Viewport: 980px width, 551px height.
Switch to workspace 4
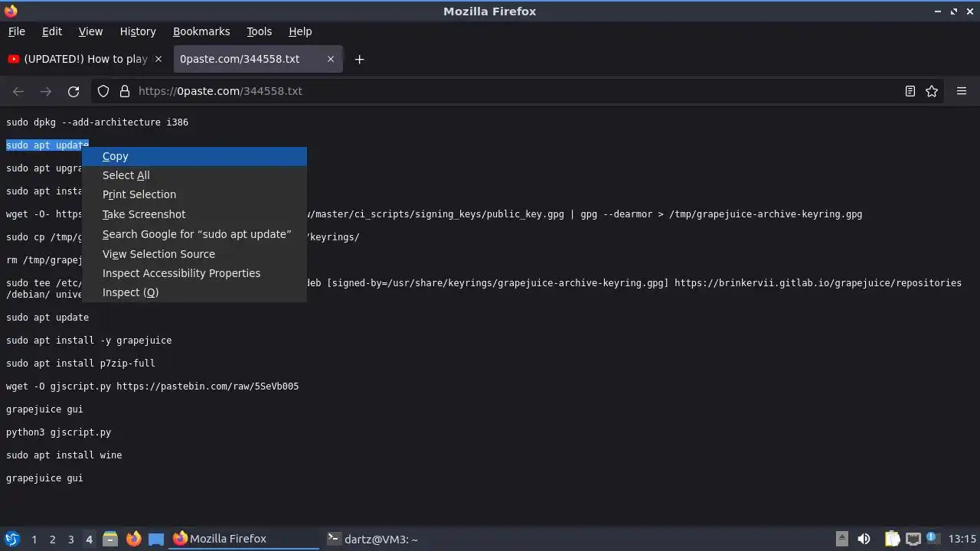point(89,540)
